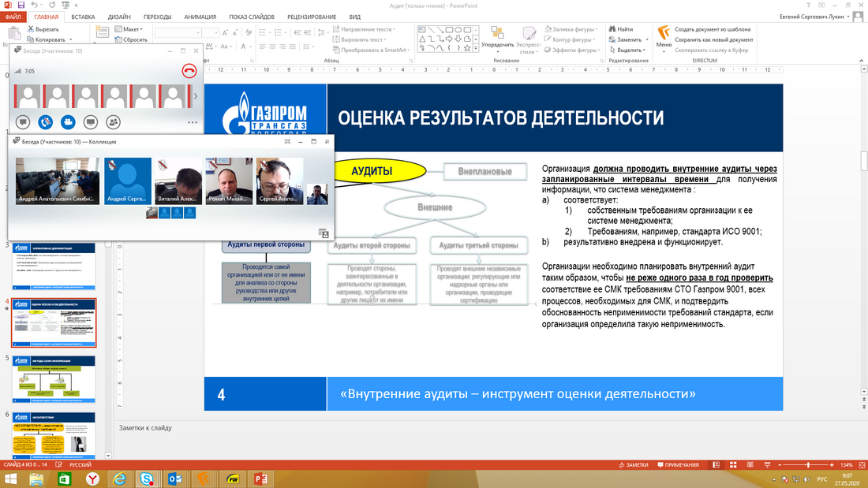Open Заливка фигуры shape fill

pos(571,29)
